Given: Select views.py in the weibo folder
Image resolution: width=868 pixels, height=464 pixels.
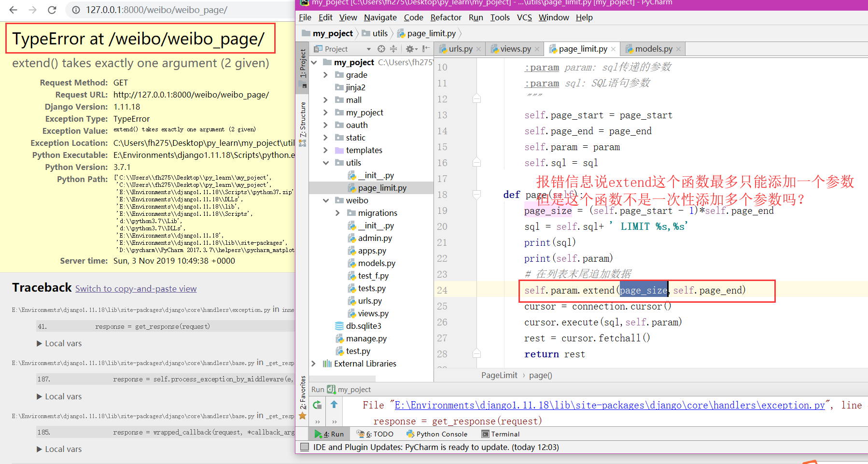Looking at the screenshot, I should (x=373, y=313).
